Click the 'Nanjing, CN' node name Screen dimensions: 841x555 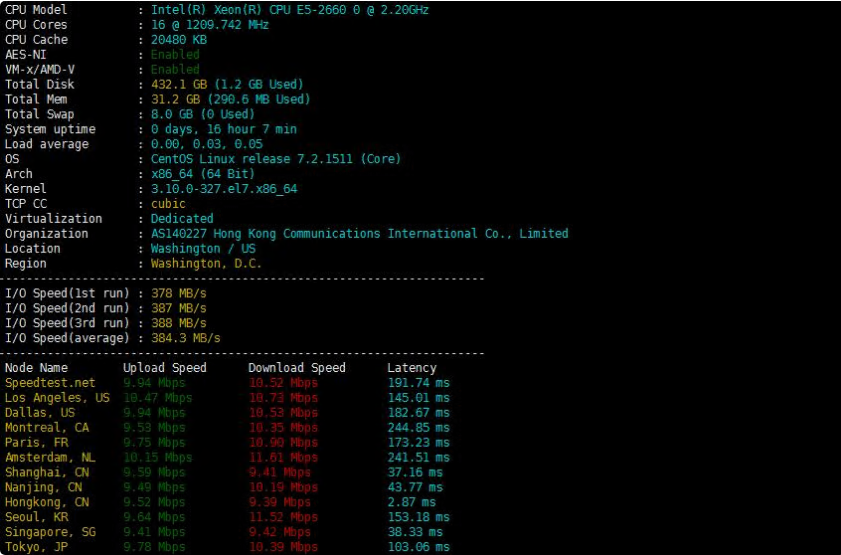[x=44, y=487]
